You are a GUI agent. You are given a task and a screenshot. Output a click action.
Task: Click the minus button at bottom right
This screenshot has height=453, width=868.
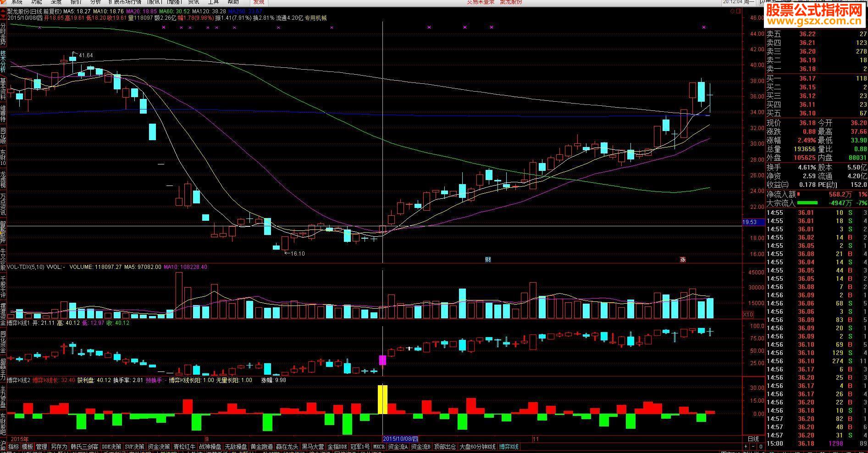(753, 446)
